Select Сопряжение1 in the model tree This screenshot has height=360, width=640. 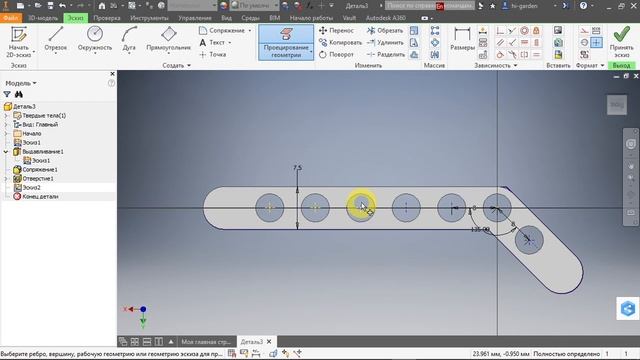click(40, 169)
